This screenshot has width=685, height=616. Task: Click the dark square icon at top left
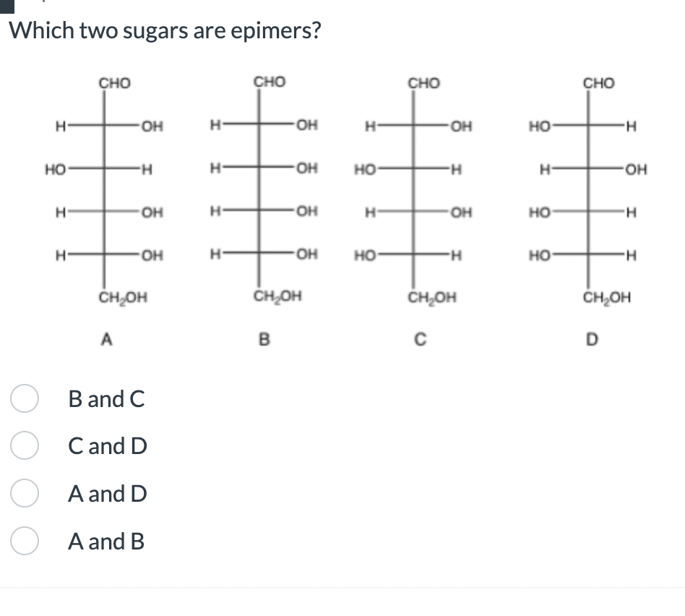pos(7,6)
